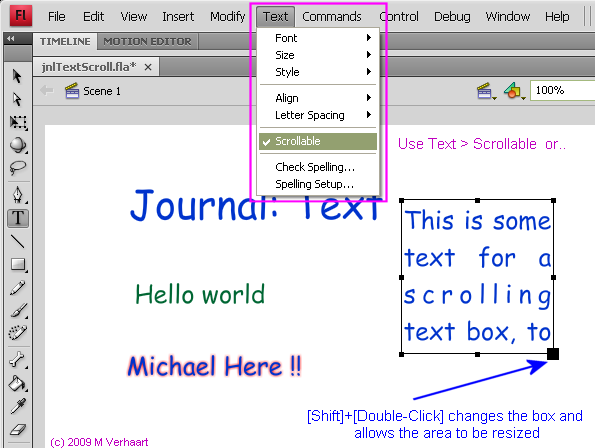Choose Spelling Setup from Text menu
Screen dimensions: 595x448
[x=318, y=184]
